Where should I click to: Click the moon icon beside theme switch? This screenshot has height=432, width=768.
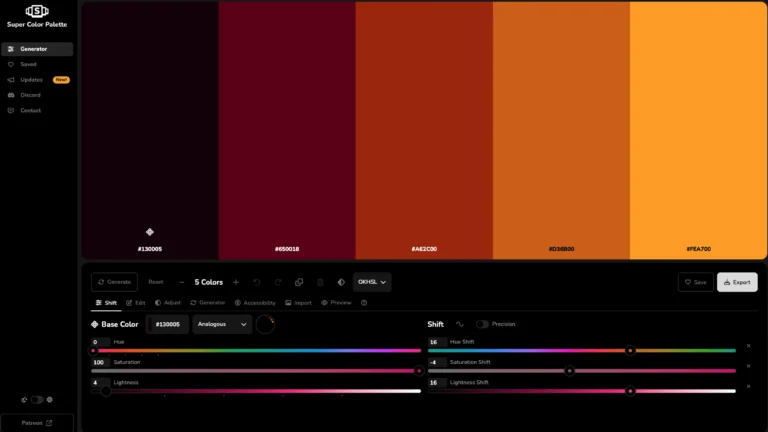24,400
